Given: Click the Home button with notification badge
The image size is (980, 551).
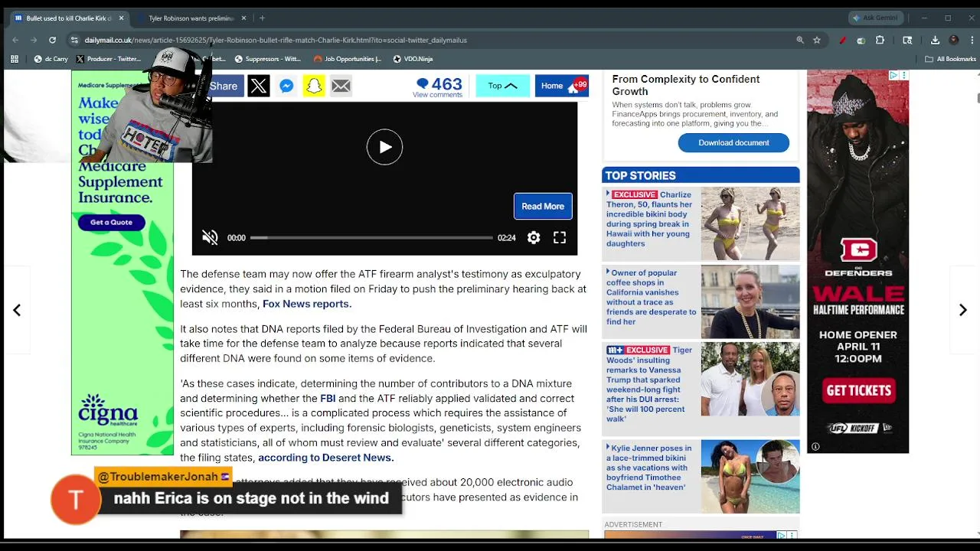Looking at the screenshot, I should pyautogui.click(x=561, y=86).
